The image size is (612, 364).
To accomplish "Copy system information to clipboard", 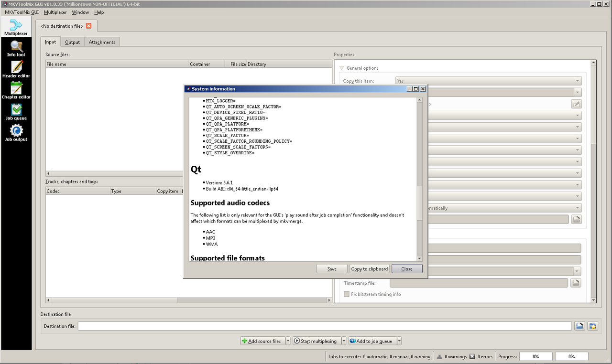I will click(x=369, y=269).
